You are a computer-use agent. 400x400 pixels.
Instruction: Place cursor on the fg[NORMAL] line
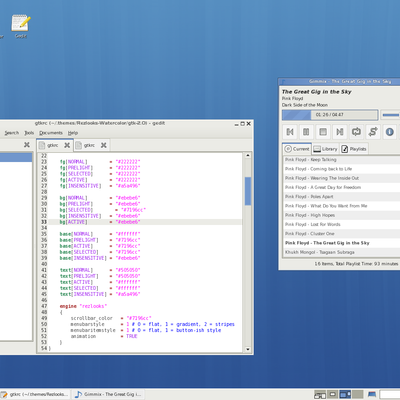[100, 162]
